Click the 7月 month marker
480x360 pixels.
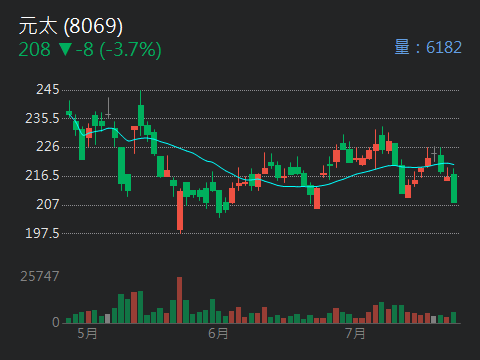355,333
